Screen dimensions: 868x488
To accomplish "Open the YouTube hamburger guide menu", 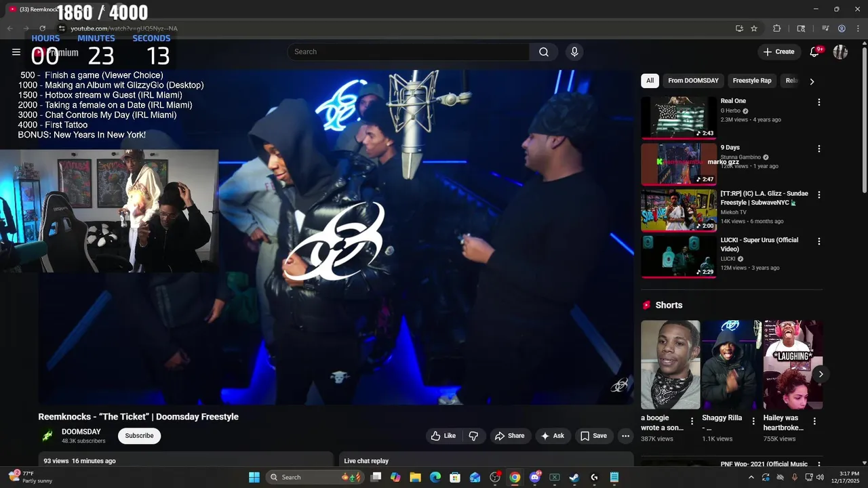I will pyautogui.click(x=16, y=52).
